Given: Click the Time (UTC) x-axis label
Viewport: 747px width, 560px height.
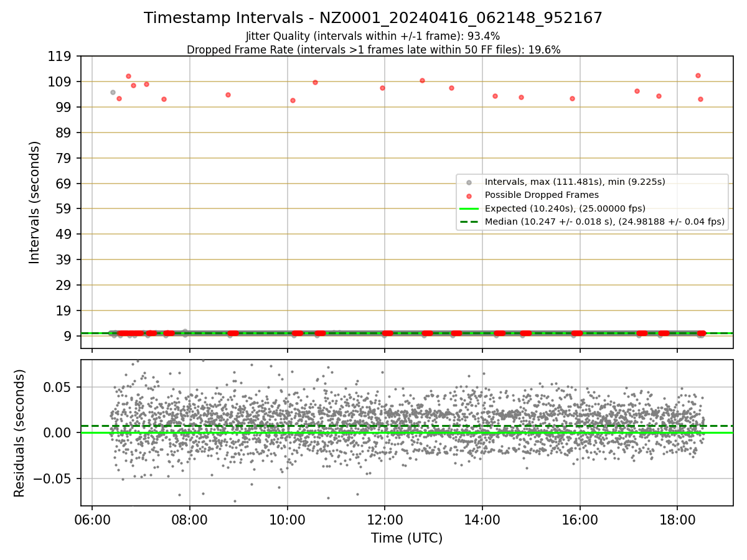Looking at the screenshot, I should [x=406, y=538].
